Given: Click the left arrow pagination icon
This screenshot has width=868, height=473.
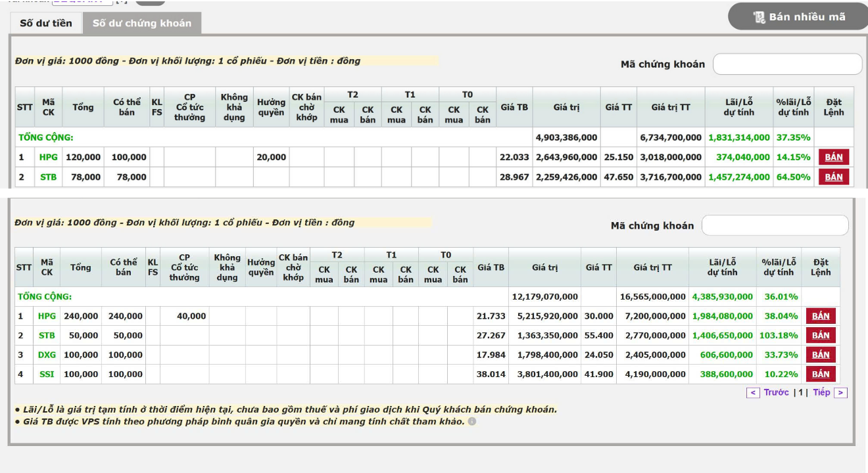Looking at the screenshot, I should (x=754, y=393).
